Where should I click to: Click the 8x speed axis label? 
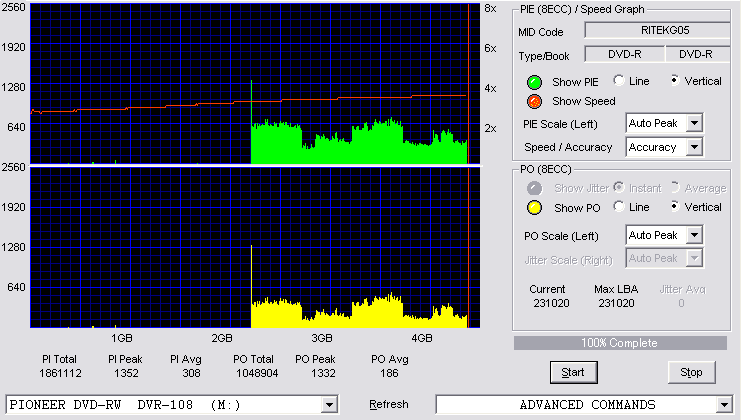coord(490,9)
